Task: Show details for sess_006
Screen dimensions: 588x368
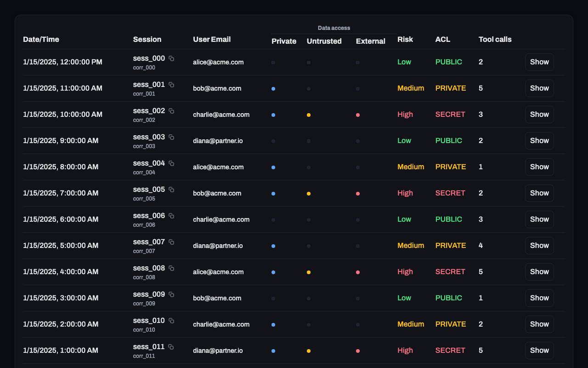Action: pyautogui.click(x=539, y=219)
